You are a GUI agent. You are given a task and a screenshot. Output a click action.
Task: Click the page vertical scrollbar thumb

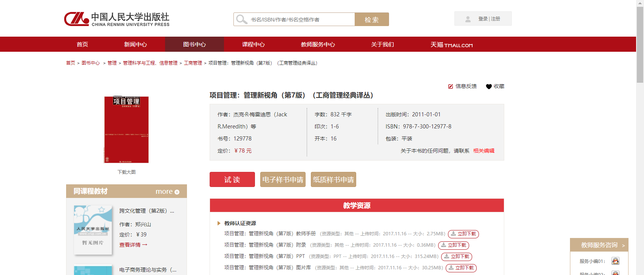(x=640, y=45)
